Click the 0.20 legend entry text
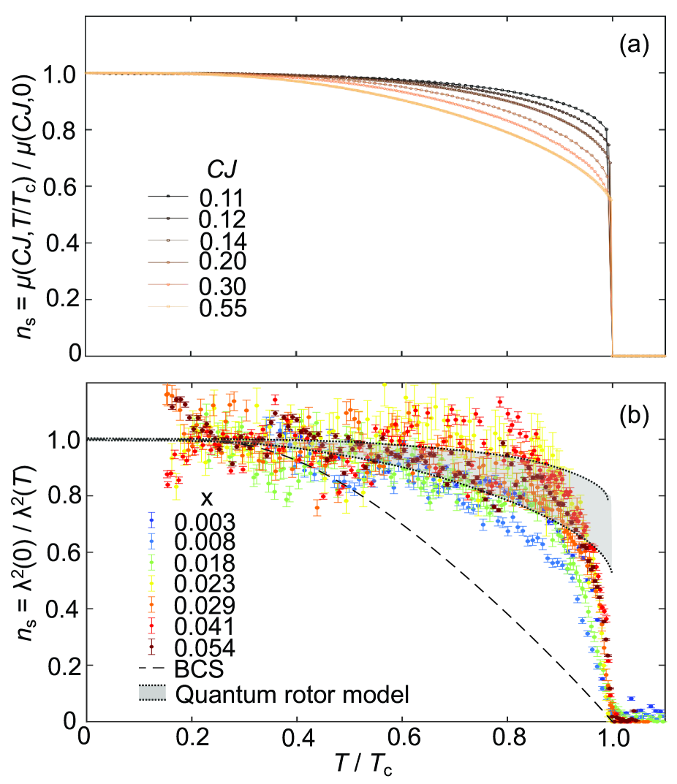This screenshot has height=784, width=677. click(x=222, y=264)
